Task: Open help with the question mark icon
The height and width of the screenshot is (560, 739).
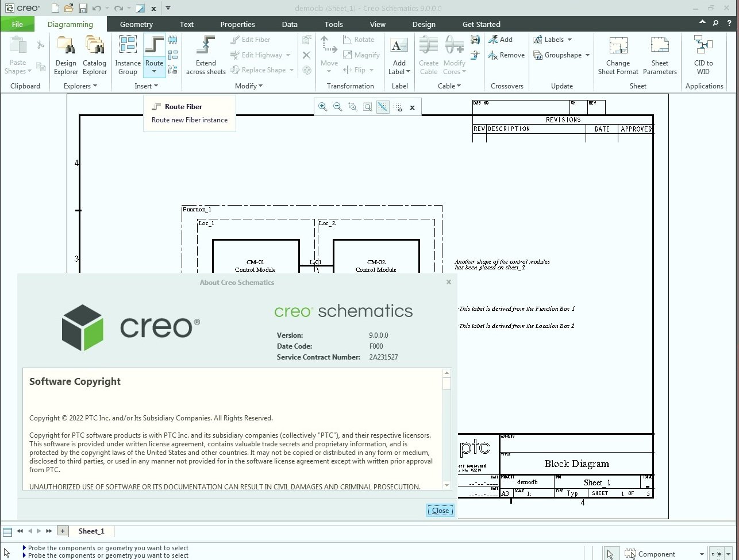Action: (729, 23)
